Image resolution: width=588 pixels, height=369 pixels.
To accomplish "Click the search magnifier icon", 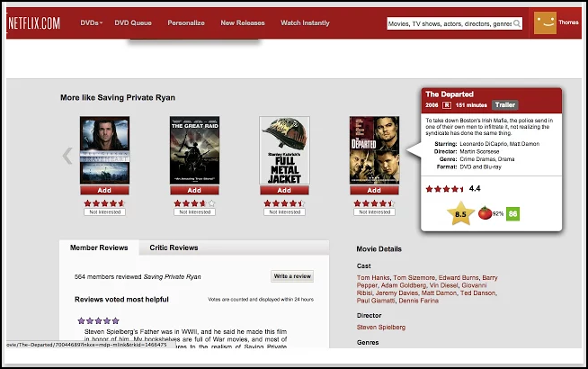I will click(x=517, y=23).
